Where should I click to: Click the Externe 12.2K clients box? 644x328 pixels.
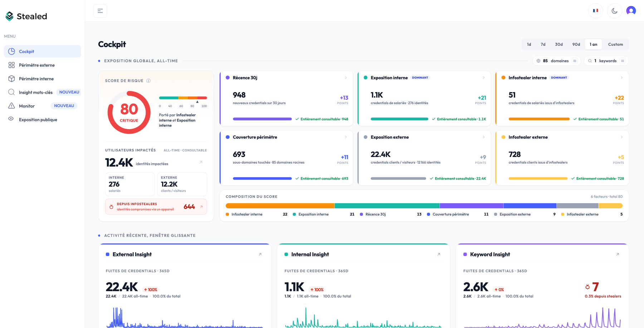(182, 184)
